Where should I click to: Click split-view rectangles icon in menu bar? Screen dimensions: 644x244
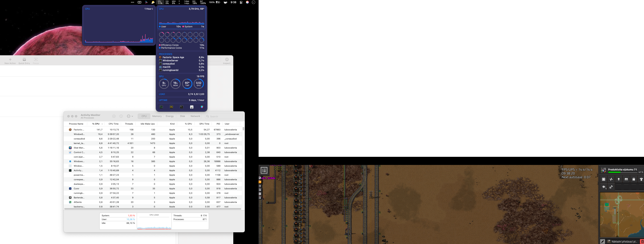(x=139, y=2)
